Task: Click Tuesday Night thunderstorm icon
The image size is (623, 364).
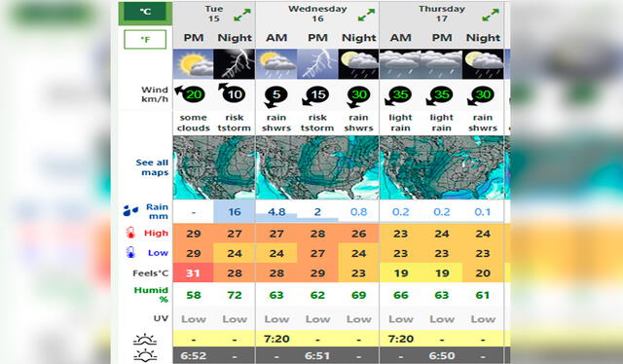Action: click(235, 64)
